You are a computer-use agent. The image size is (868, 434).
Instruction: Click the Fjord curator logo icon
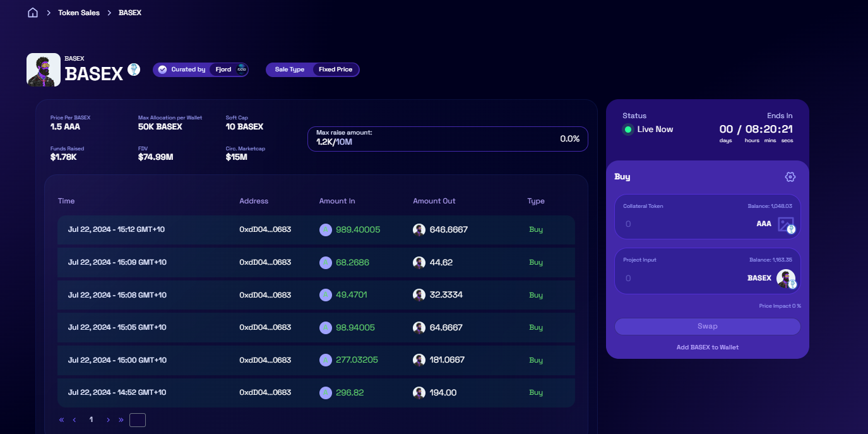point(241,69)
